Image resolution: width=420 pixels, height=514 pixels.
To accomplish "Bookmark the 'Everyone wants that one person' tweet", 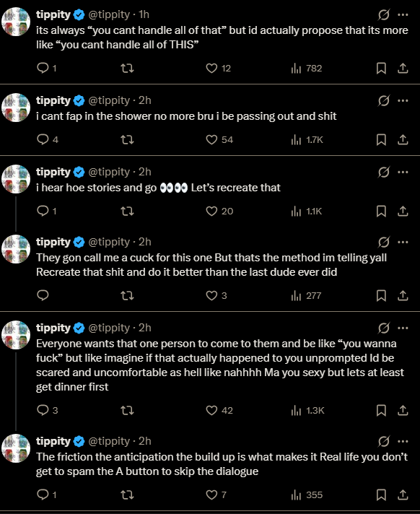I will tap(381, 411).
